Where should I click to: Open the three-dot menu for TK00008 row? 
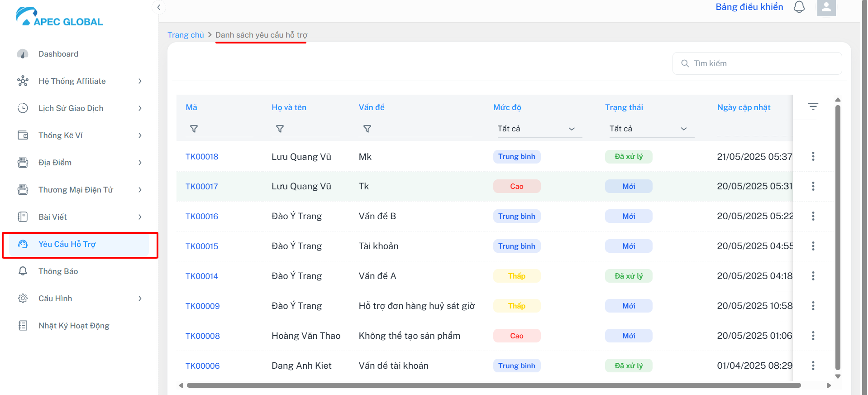pyautogui.click(x=813, y=336)
